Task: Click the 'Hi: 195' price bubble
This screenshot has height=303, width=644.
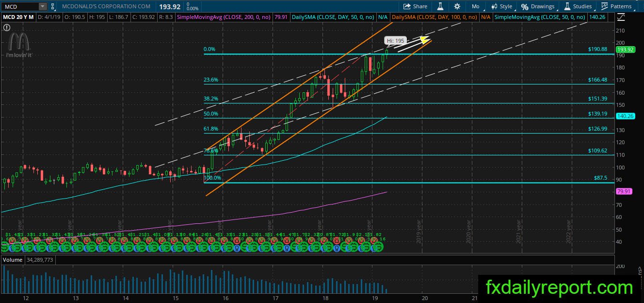Action: (395, 41)
